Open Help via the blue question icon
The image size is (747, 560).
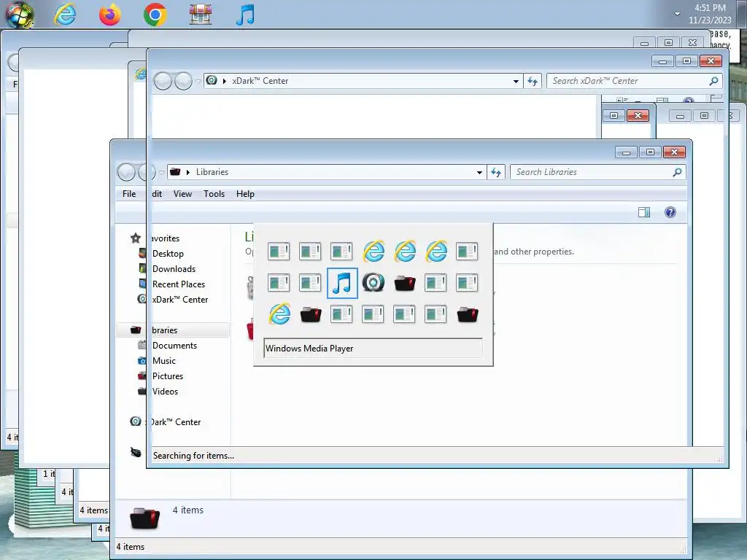click(x=670, y=212)
